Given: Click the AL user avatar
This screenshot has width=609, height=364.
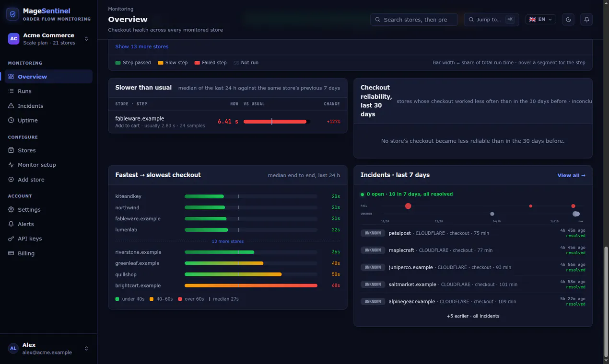Looking at the screenshot, I should coord(13,349).
